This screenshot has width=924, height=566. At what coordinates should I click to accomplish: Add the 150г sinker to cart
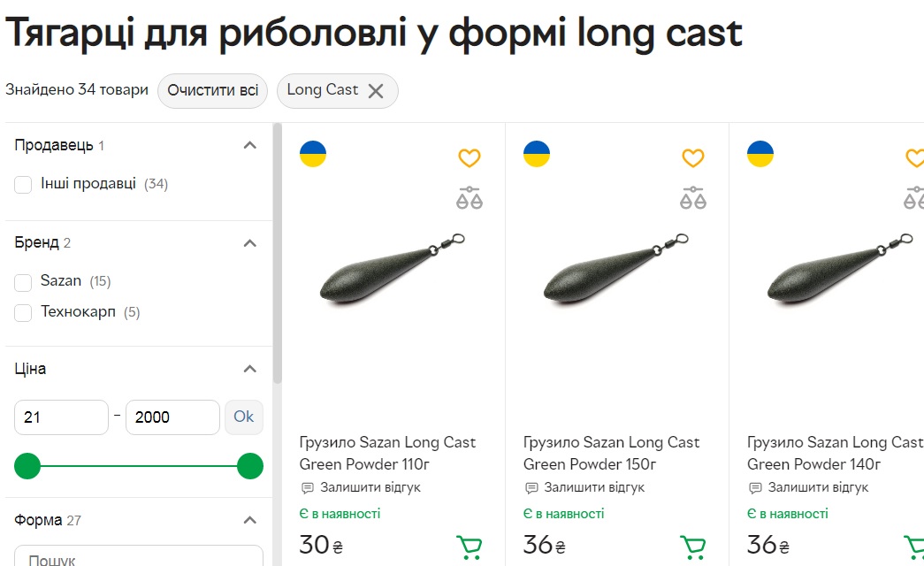(693, 547)
